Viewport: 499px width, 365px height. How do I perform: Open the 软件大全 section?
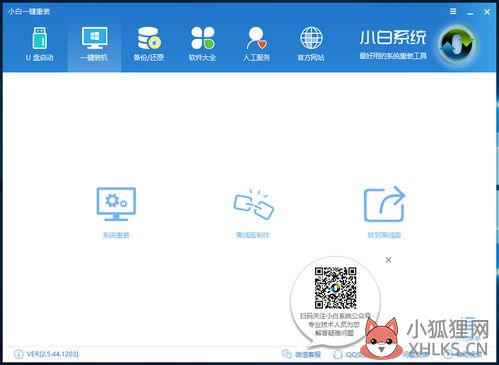(x=202, y=45)
